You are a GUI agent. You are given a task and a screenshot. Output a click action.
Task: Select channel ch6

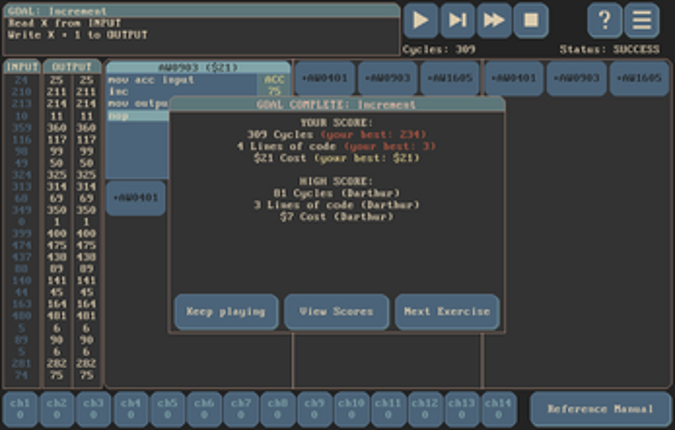click(x=204, y=409)
